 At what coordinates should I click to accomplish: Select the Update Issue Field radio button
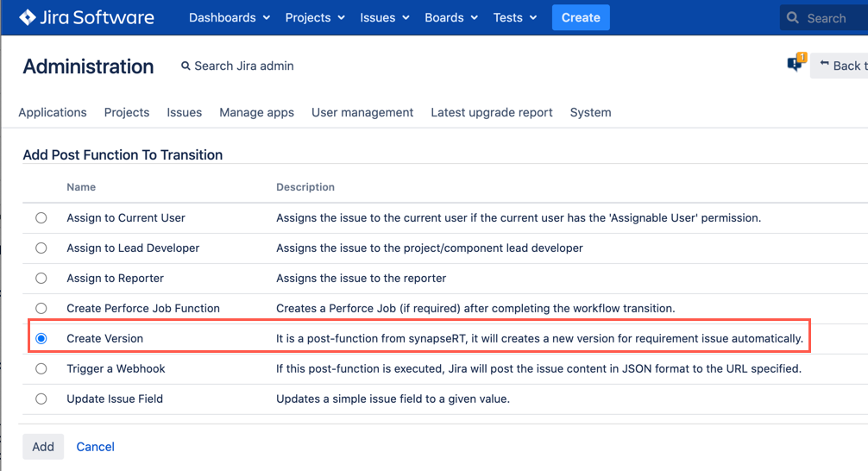click(41, 399)
